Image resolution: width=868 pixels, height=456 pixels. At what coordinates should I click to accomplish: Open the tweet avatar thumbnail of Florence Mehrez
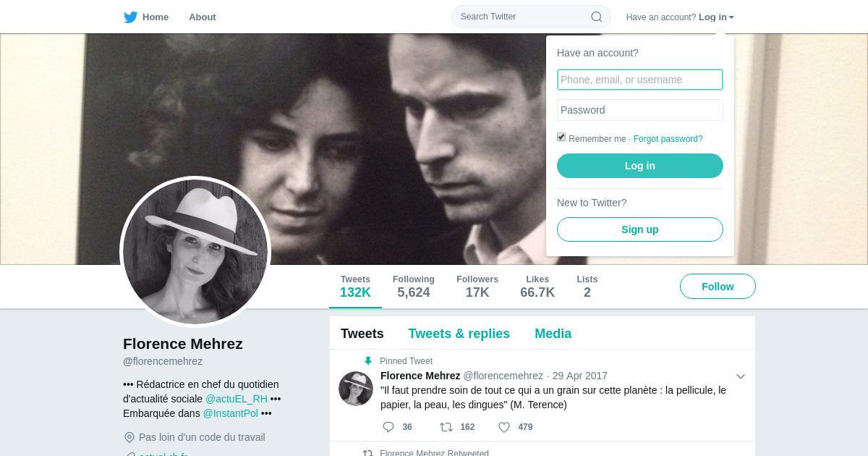(x=356, y=389)
